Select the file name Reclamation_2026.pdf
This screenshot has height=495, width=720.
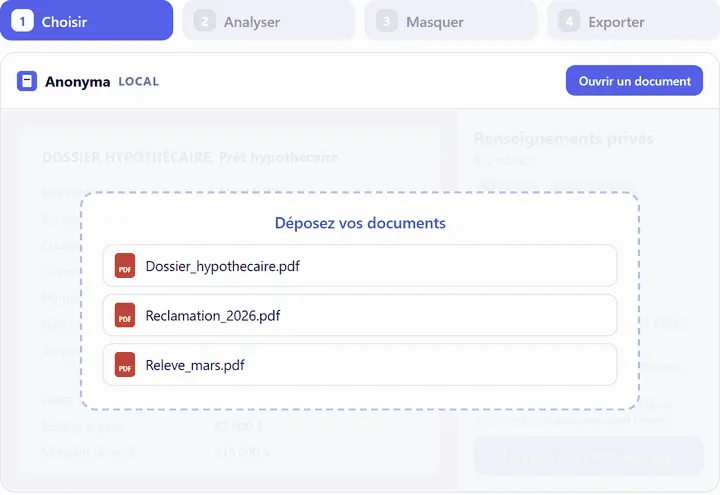[x=213, y=315]
